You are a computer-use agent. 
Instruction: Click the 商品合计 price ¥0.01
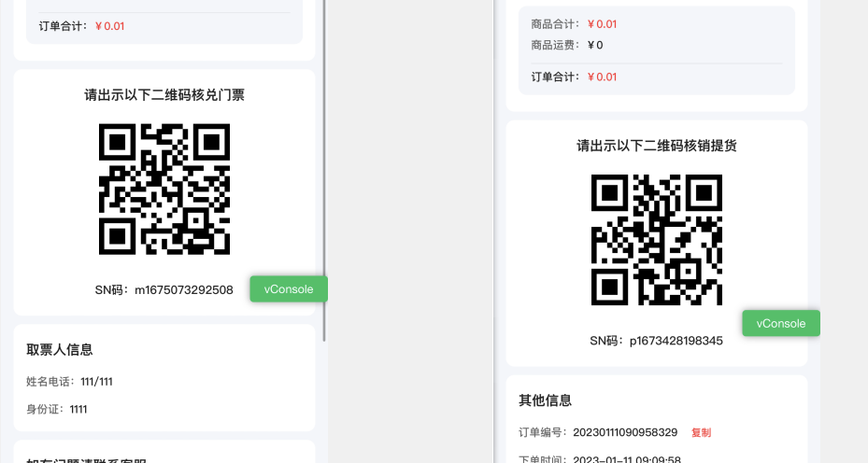[x=602, y=24]
